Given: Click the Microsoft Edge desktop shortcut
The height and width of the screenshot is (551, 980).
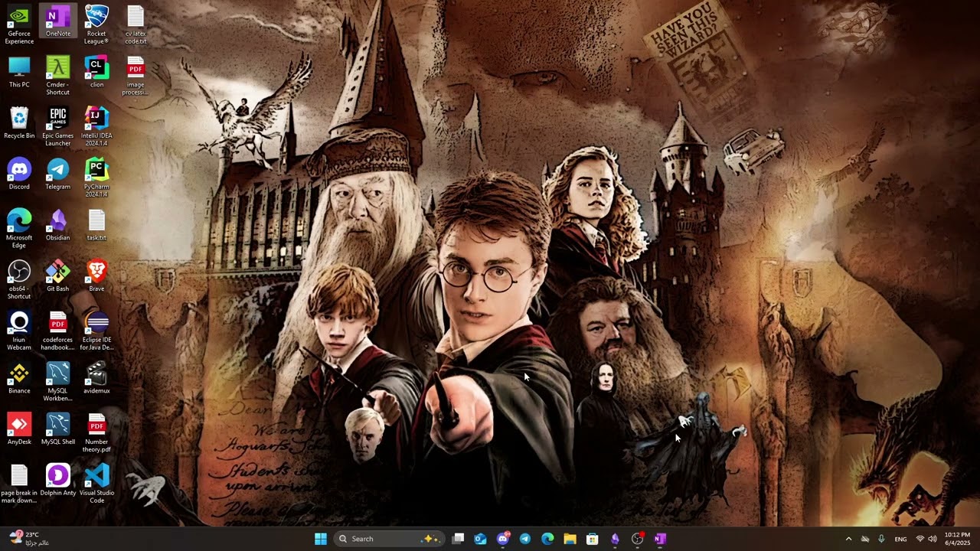Looking at the screenshot, I should click(19, 230).
